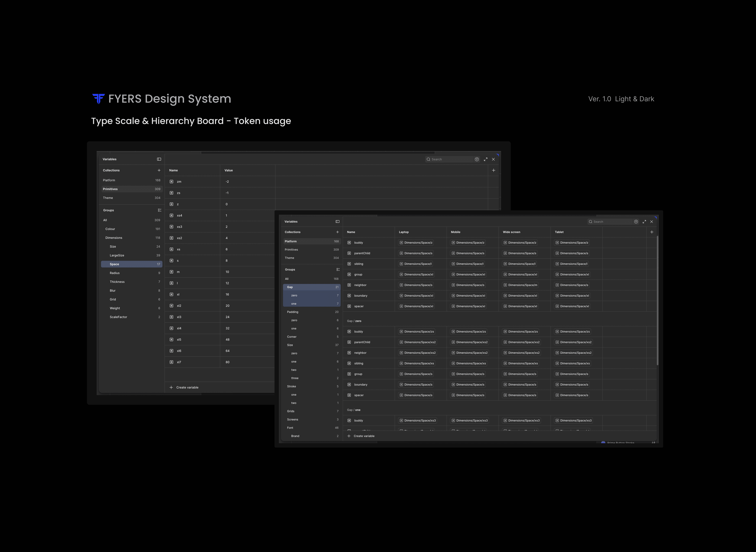The height and width of the screenshot is (552, 756).
Task: Select Colour group in back window
Action: pos(132,229)
